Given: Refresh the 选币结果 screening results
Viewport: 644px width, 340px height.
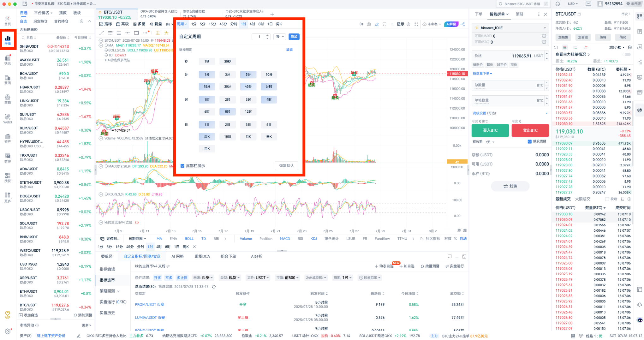Looking at the screenshot, I should tap(214, 287).
